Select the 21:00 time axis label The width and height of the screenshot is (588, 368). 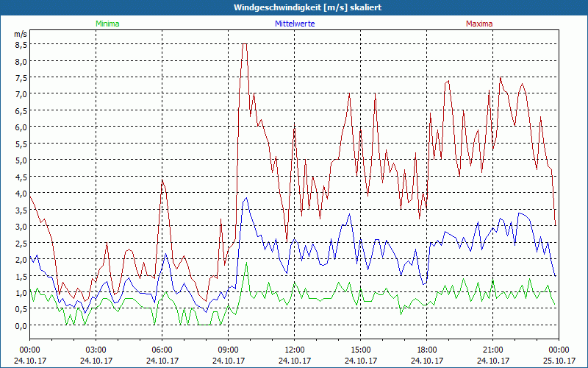tap(492, 350)
